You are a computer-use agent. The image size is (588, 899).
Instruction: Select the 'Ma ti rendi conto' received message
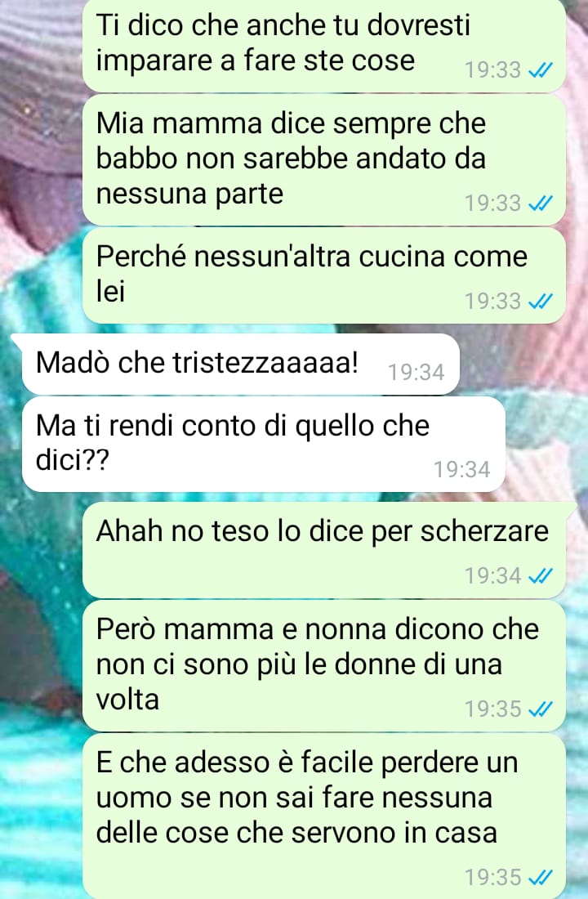coord(264,445)
